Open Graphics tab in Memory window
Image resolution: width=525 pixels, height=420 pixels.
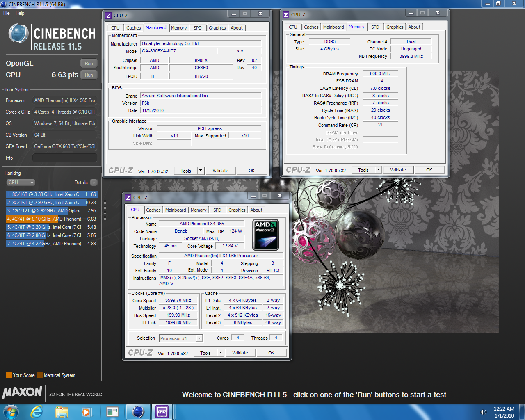(x=395, y=27)
